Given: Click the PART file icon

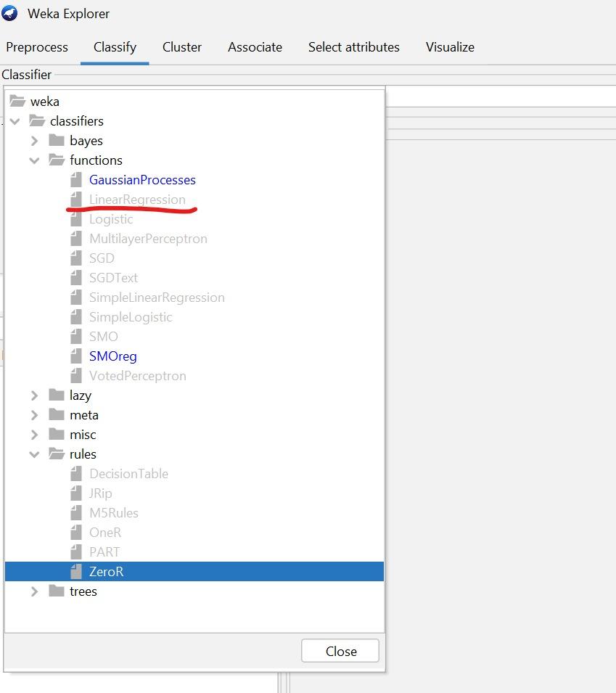Looking at the screenshot, I should [76, 552].
